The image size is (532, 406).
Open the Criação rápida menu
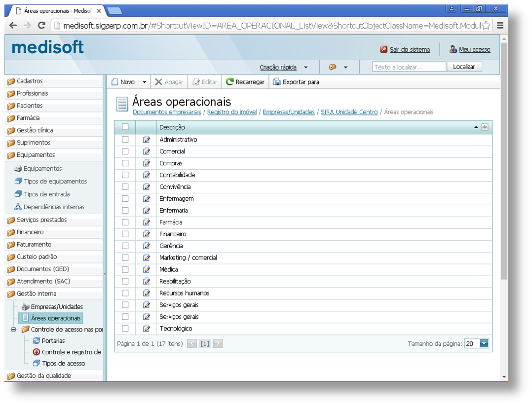point(283,67)
